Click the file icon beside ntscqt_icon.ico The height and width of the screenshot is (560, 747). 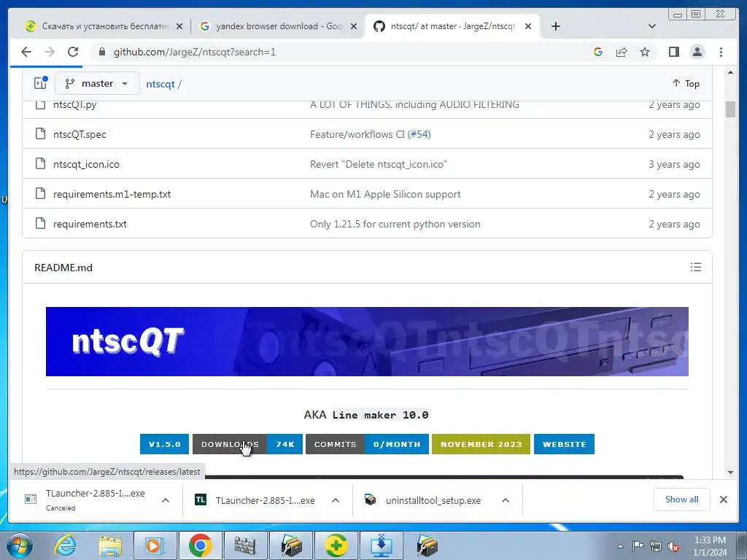pyautogui.click(x=41, y=164)
